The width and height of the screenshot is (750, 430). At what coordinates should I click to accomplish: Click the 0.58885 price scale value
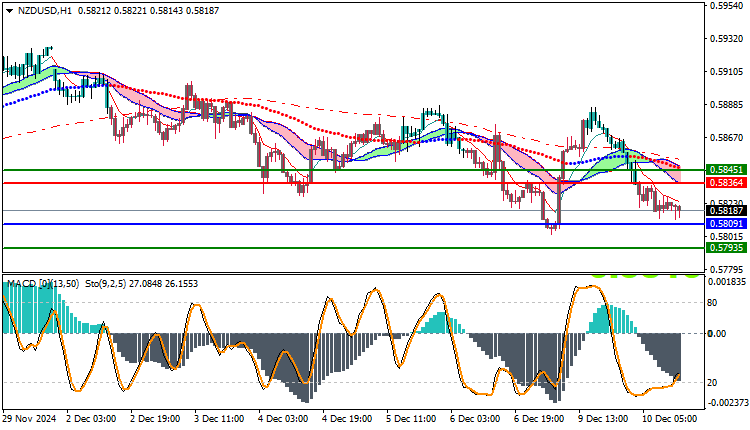point(726,105)
